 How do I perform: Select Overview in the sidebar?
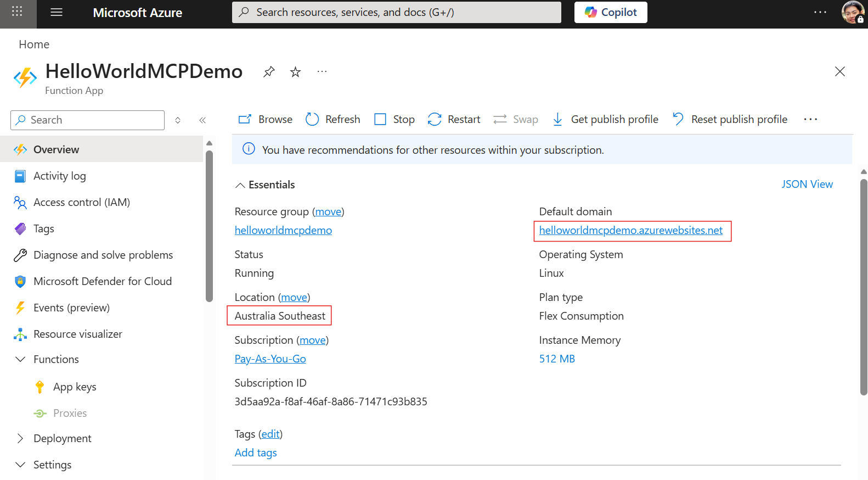pos(102,149)
